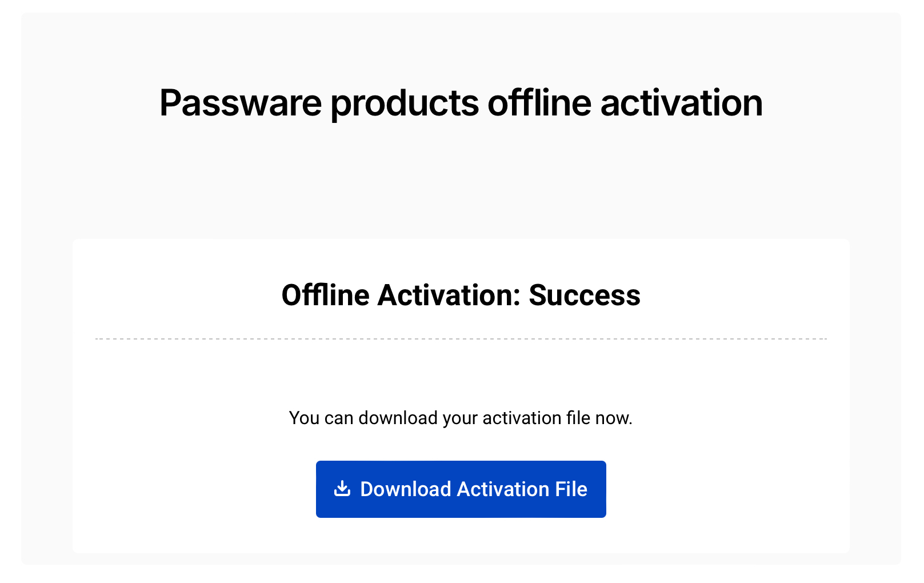924x583 pixels.
Task: Click the word 'Success' in the heading
Action: (583, 296)
